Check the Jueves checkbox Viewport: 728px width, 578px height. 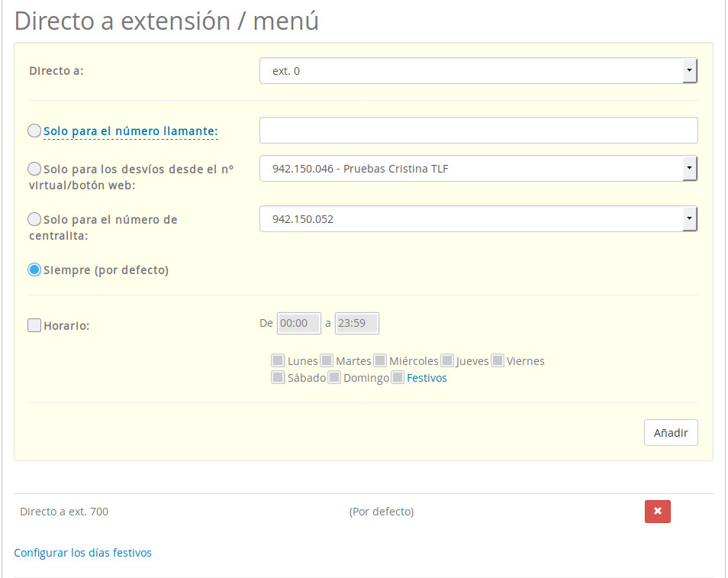(x=447, y=360)
